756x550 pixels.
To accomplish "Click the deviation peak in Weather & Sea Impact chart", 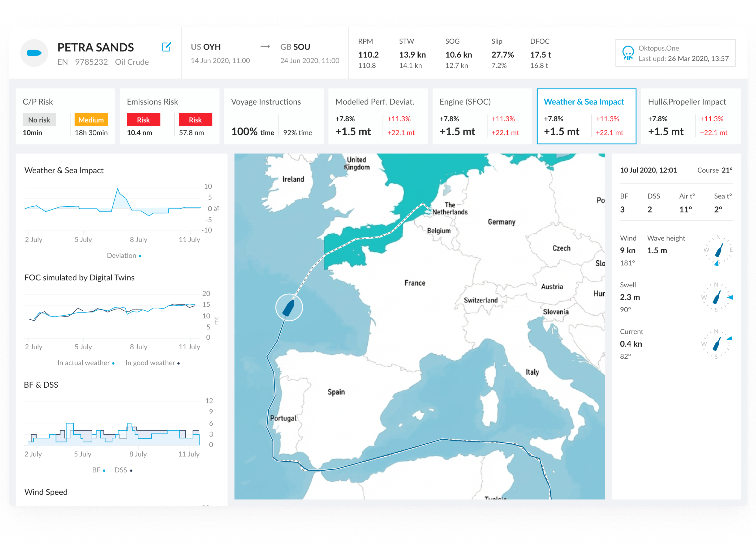I will click(118, 189).
